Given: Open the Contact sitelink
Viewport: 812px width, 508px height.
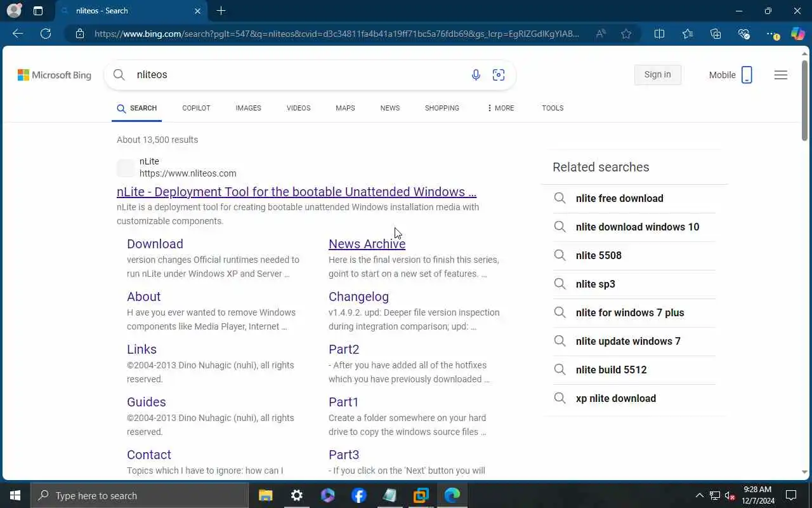Looking at the screenshot, I should (148, 455).
